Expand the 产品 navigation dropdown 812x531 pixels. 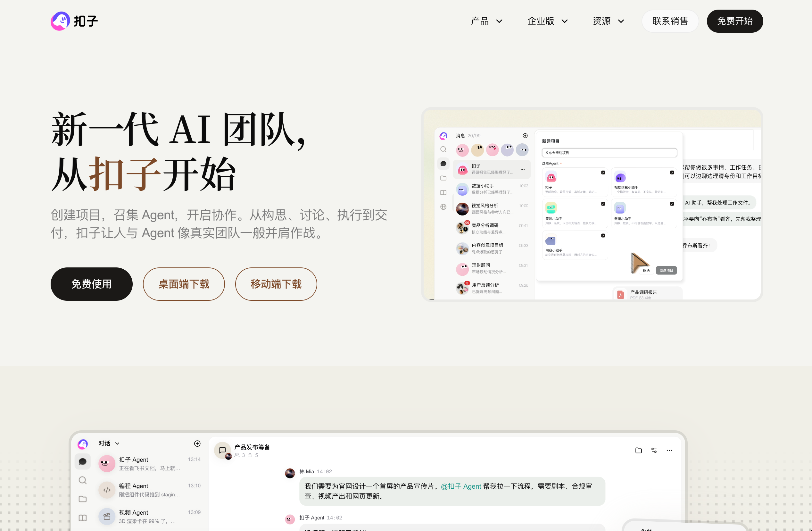(x=486, y=21)
